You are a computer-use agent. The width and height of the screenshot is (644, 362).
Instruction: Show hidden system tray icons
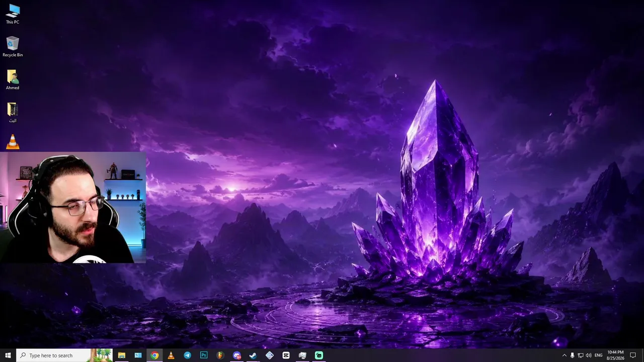564,355
